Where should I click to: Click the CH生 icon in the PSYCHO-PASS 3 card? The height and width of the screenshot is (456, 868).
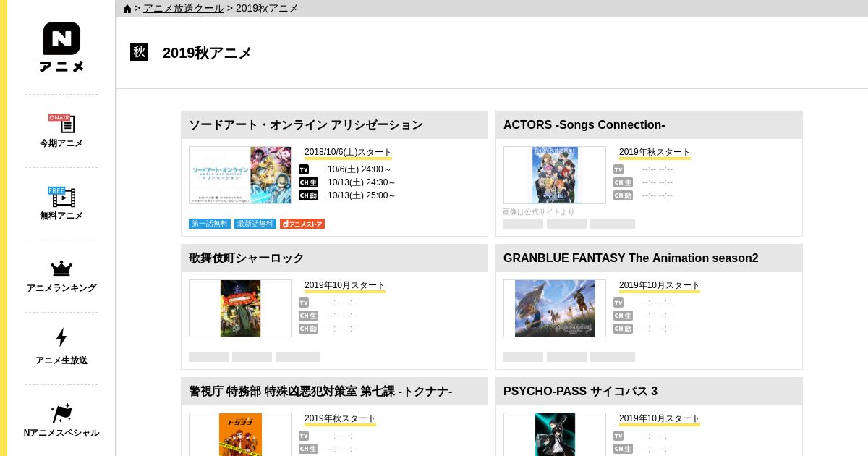coord(623,449)
